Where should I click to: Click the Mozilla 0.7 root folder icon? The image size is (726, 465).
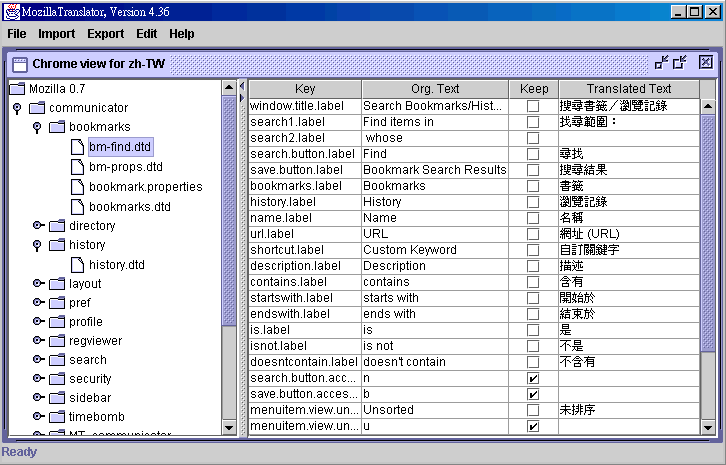pyautogui.click(x=17, y=88)
